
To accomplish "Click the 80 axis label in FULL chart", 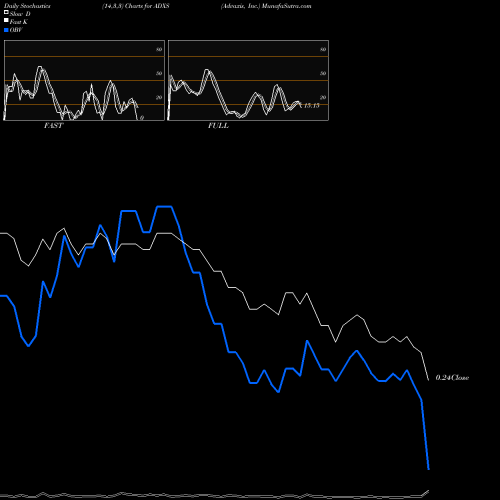I will pos(323,49).
